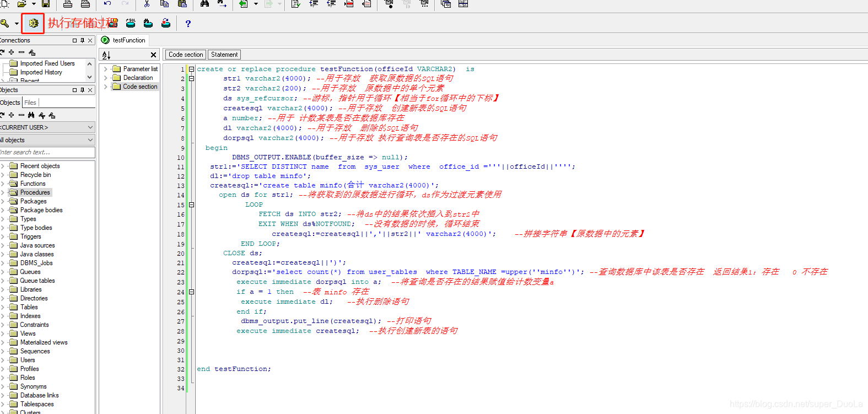Collapse the if-block fold marker at line 24

[x=191, y=292]
